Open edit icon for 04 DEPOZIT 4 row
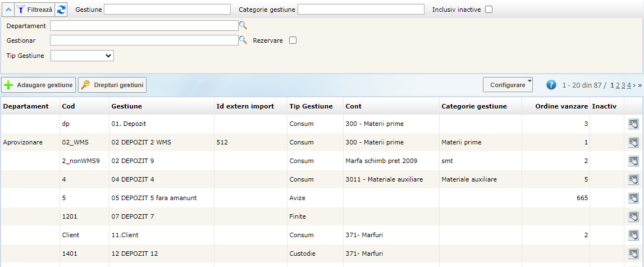Image resolution: width=644 pixels, height=267 pixels. coord(633,179)
